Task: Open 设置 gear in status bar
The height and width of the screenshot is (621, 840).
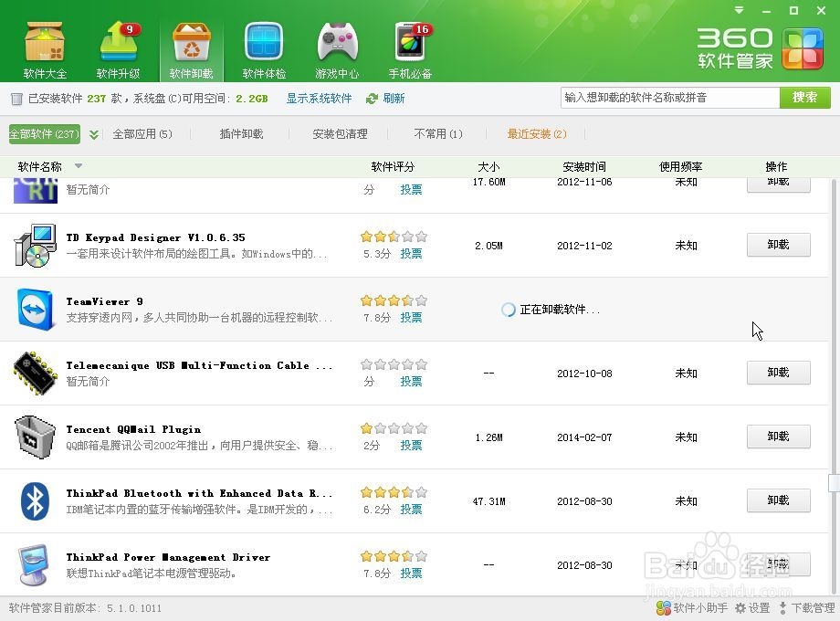Action: point(752,607)
